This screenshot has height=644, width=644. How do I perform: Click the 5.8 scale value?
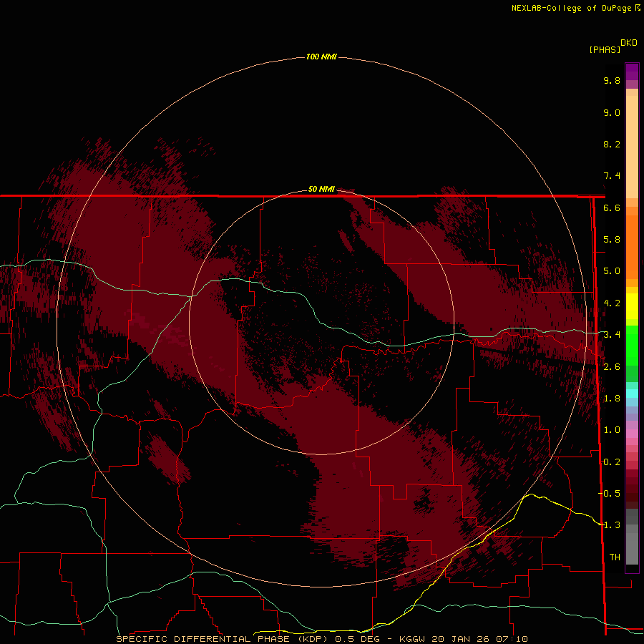pos(612,240)
